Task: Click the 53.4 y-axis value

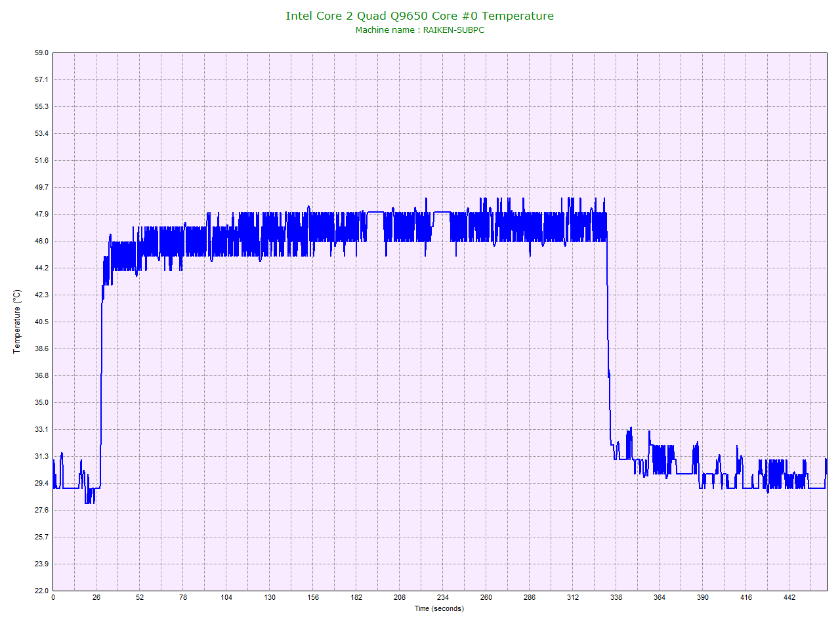Action: coord(41,133)
